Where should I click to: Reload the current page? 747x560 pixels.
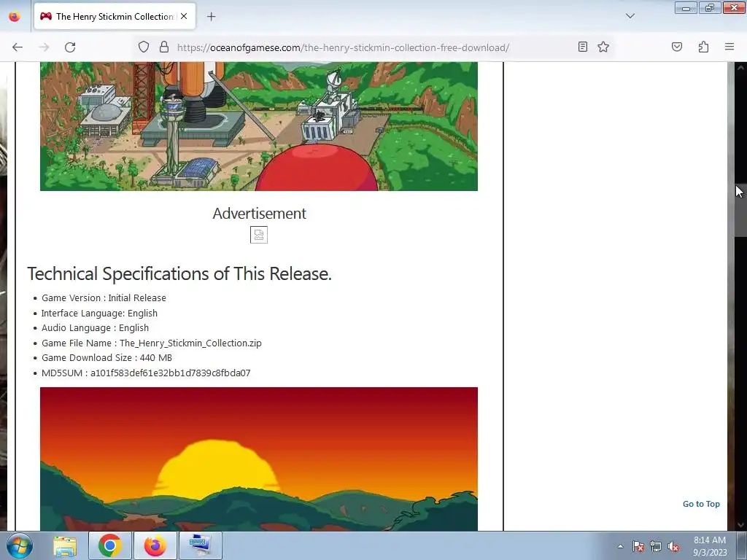[70, 47]
